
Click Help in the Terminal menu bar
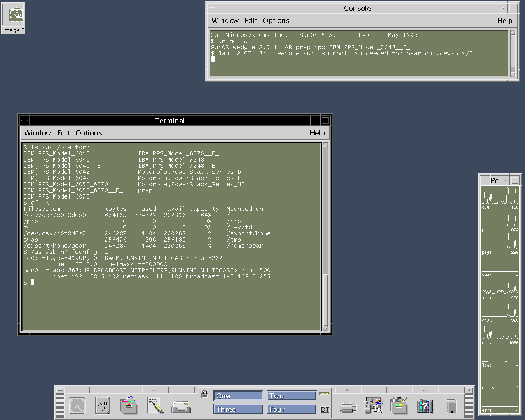coord(317,133)
